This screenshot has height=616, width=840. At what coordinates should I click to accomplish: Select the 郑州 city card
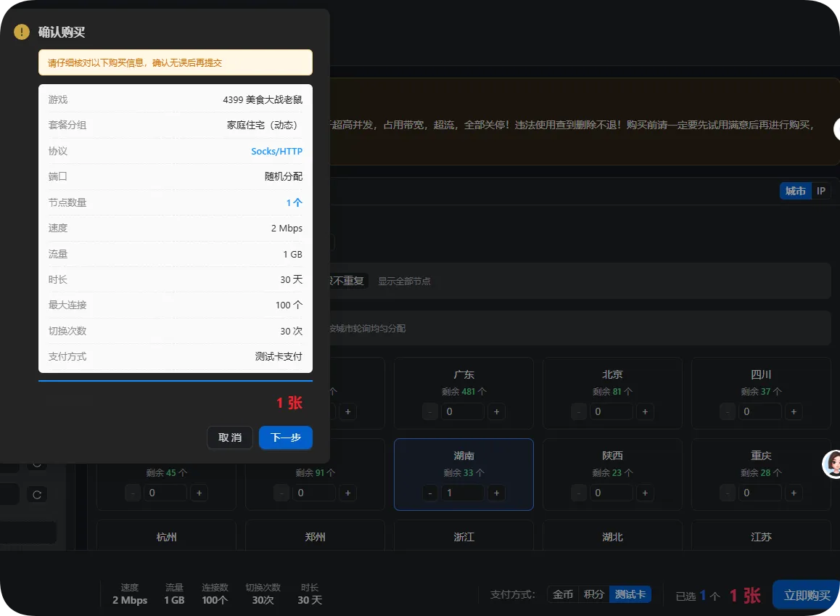pyautogui.click(x=315, y=535)
